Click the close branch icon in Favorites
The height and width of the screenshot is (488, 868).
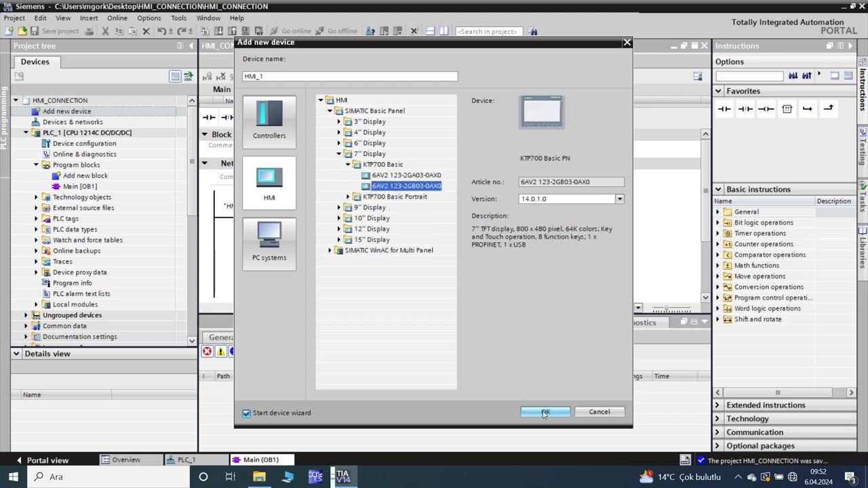tap(828, 108)
